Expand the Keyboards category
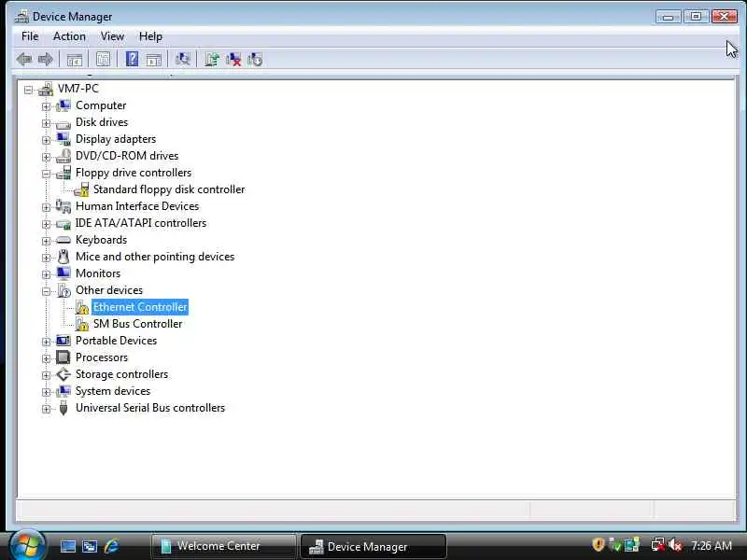The height and width of the screenshot is (560, 747). click(x=46, y=241)
